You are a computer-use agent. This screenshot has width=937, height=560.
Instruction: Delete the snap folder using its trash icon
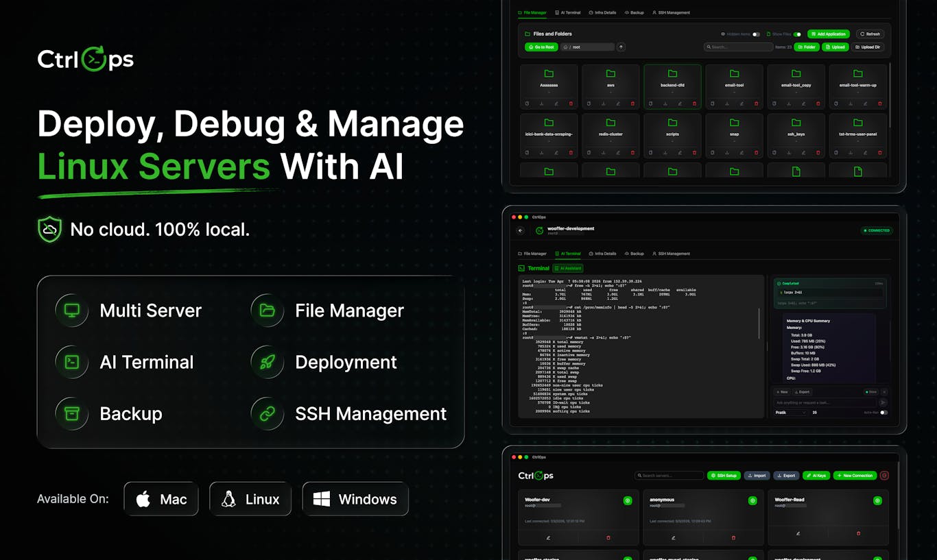pos(756,152)
